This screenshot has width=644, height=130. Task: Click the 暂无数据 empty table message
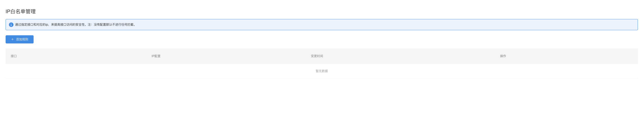[322, 71]
